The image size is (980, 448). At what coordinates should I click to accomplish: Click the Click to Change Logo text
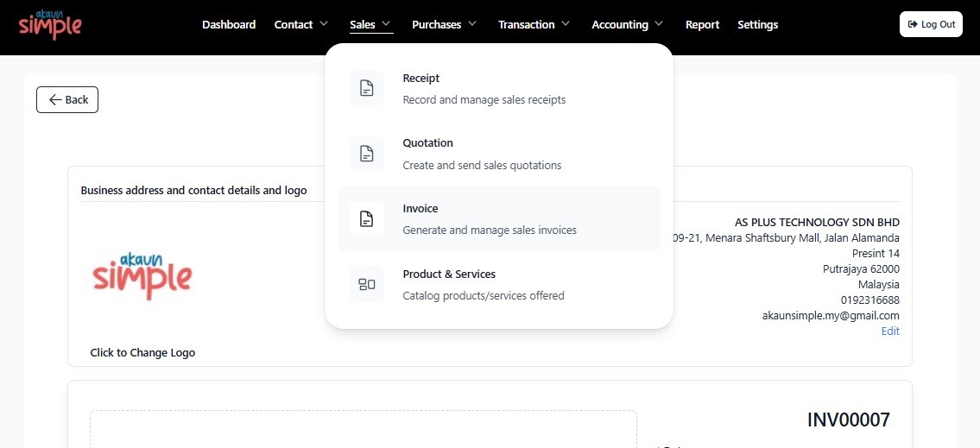click(142, 352)
